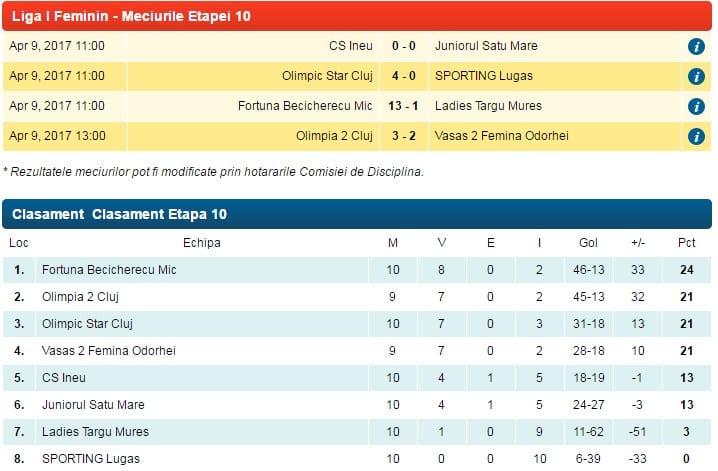Image resolution: width=718 pixels, height=471 pixels.
Task: Select Vasas 2 Femina Odorhei fixture team
Action: point(501,135)
